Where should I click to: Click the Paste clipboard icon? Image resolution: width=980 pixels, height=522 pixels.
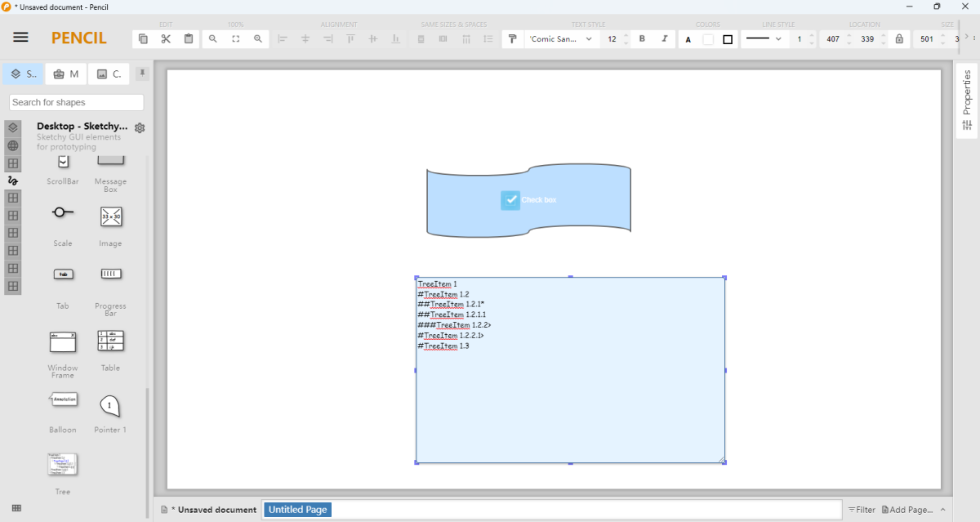click(189, 38)
